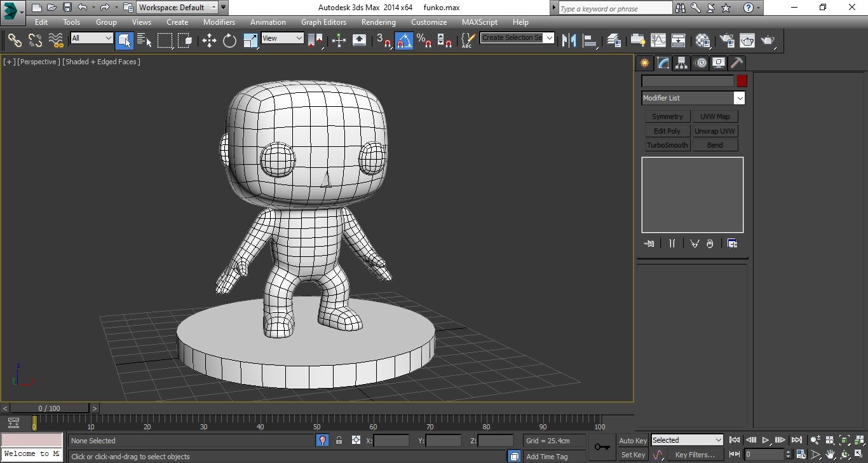Switch to the Hierarchy command panel
Screen dimensions: 868x463
[x=681, y=62]
